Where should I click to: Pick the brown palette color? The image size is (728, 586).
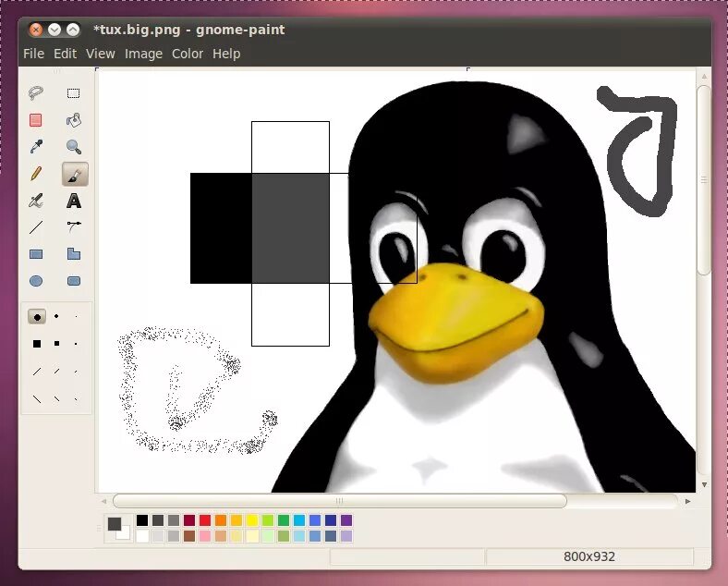click(189, 536)
